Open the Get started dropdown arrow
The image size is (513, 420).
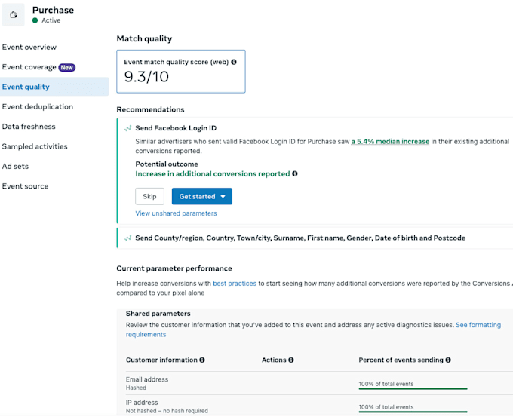pyautogui.click(x=223, y=196)
